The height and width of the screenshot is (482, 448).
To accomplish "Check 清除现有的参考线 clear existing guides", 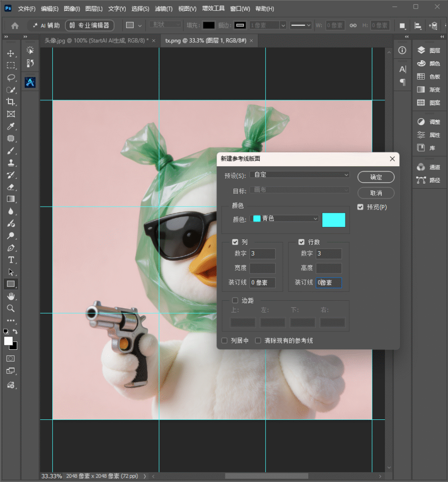I will [x=258, y=341].
